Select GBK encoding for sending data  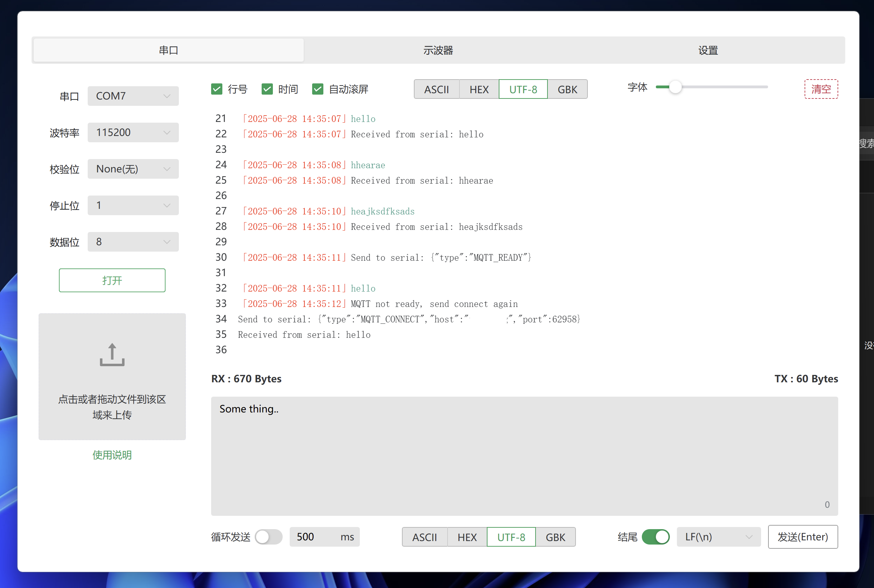[556, 537]
